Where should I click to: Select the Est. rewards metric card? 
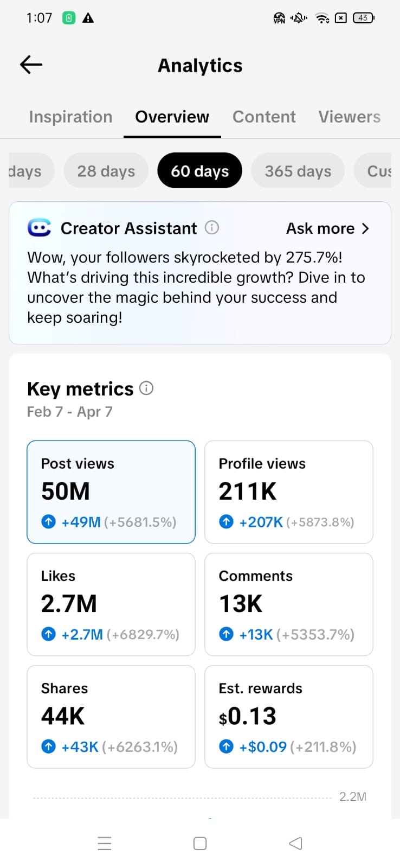(288, 717)
